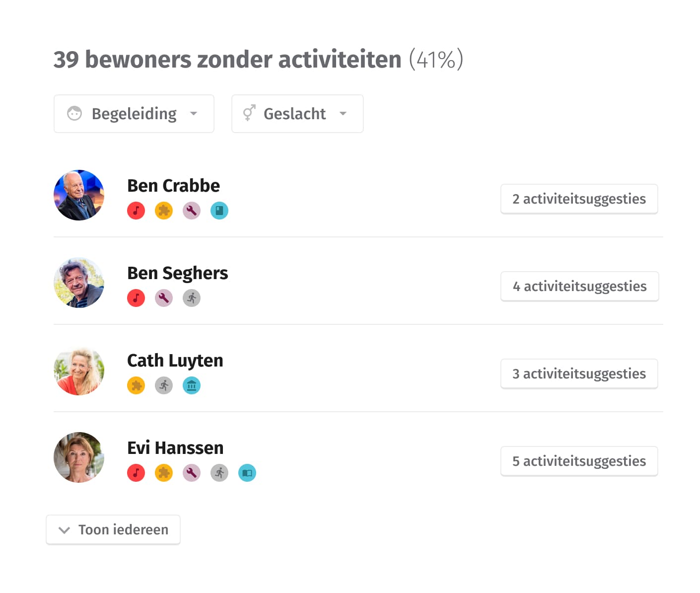Click Ben Crabbe's red music icon
Image resolution: width=700 pixels, height=593 pixels.
pos(136,211)
